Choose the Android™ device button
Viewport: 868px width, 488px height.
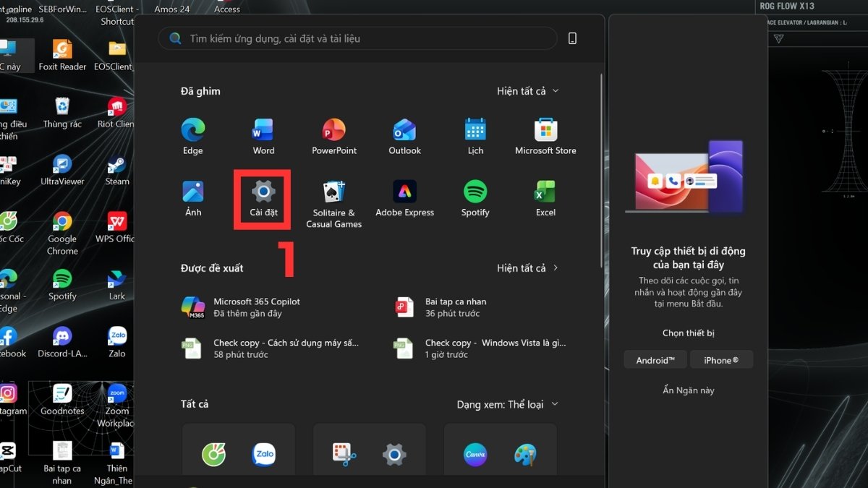click(655, 360)
